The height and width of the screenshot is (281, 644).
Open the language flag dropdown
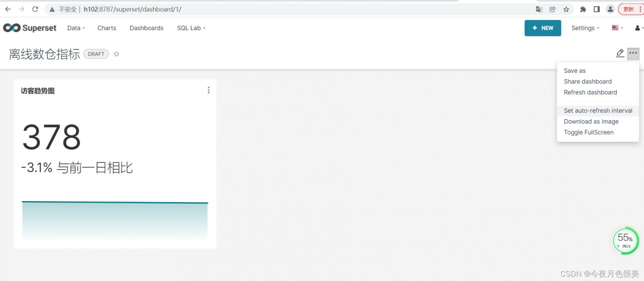(x=617, y=28)
